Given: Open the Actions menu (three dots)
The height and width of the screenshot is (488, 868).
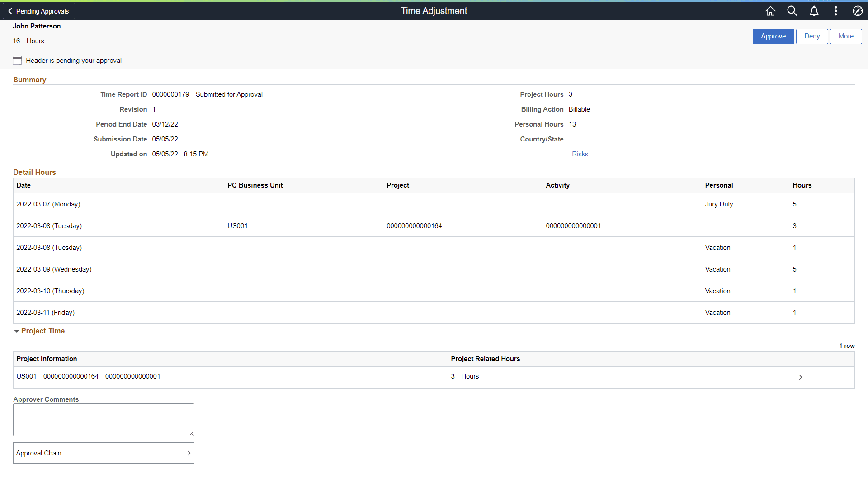Looking at the screenshot, I should tap(836, 11).
